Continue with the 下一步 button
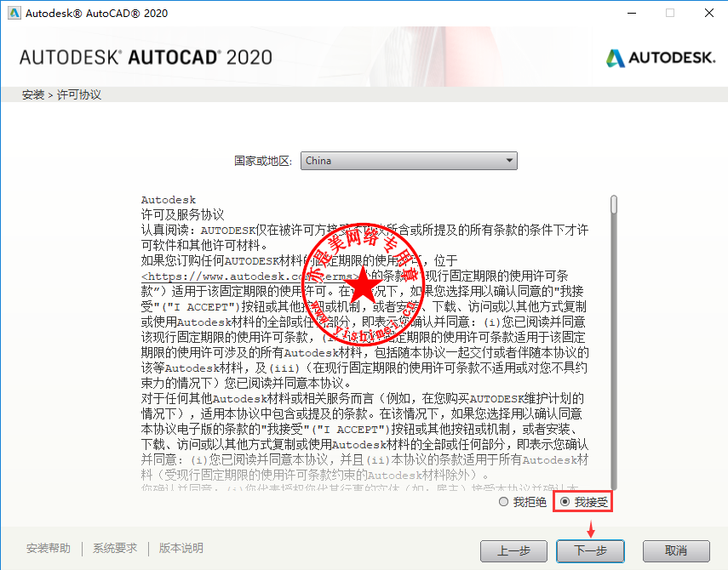728x570 pixels. click(591, 551)
